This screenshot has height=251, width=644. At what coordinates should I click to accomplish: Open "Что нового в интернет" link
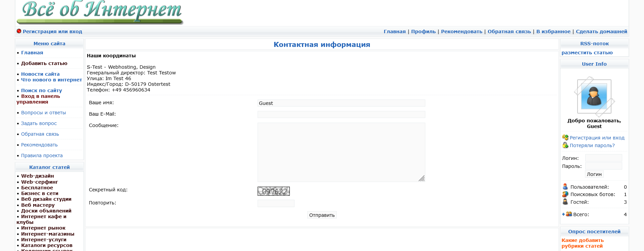tap(51, 80)
